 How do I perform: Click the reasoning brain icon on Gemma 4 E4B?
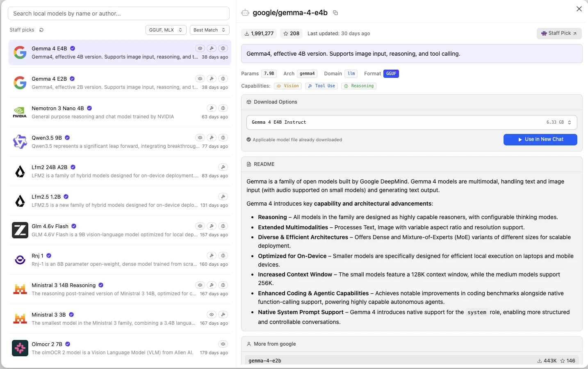223,48
